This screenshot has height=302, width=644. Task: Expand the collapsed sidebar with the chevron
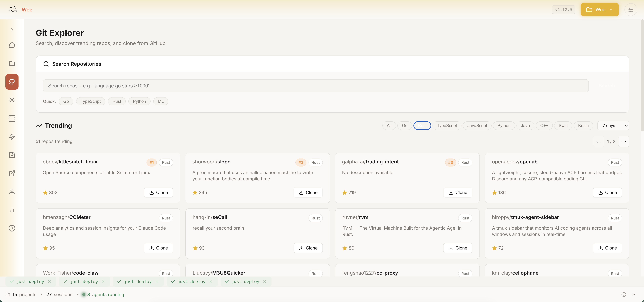point(12,30)
